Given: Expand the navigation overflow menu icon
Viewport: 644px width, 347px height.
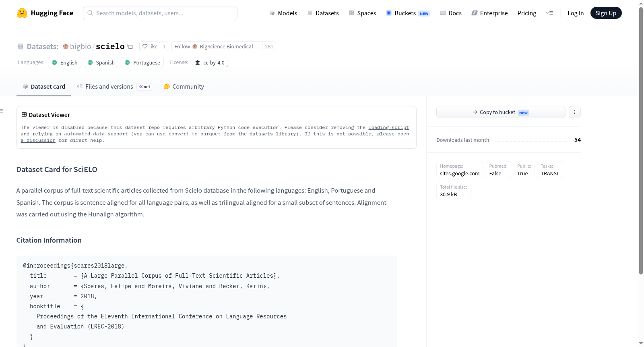Looking at the screenshot, I should (549, 13).
